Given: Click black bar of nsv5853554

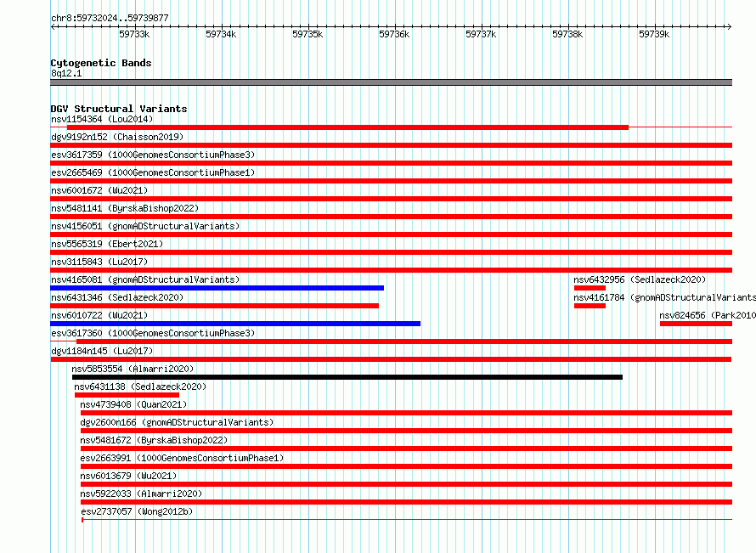Looking at the screenshot, I should coord(347,377).
